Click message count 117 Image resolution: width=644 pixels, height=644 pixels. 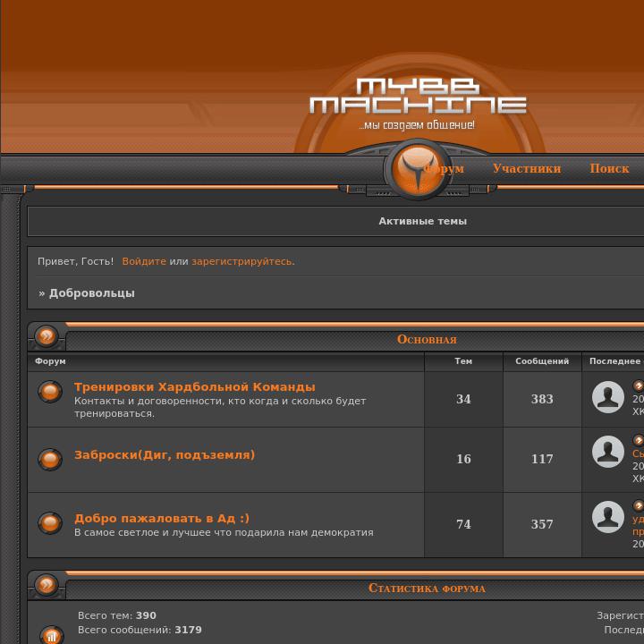pyautogui.click(x=542, y=459)
